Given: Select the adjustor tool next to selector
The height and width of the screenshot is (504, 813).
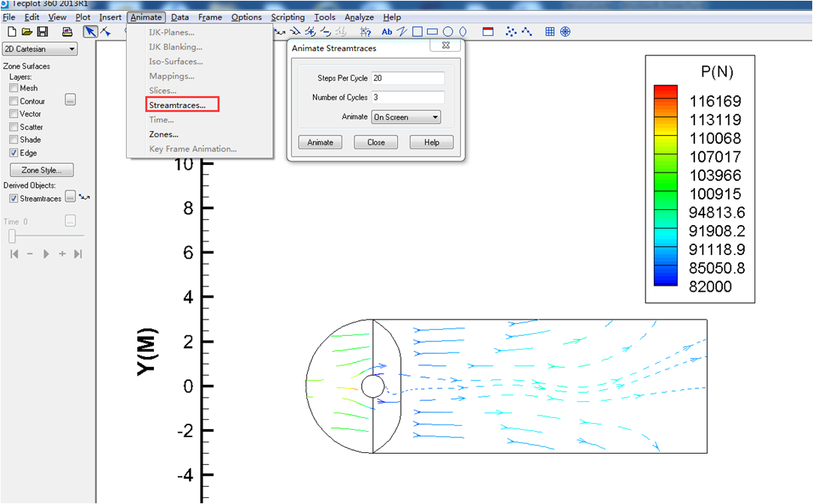Looking at the screenshot, I should click(106, 31).
